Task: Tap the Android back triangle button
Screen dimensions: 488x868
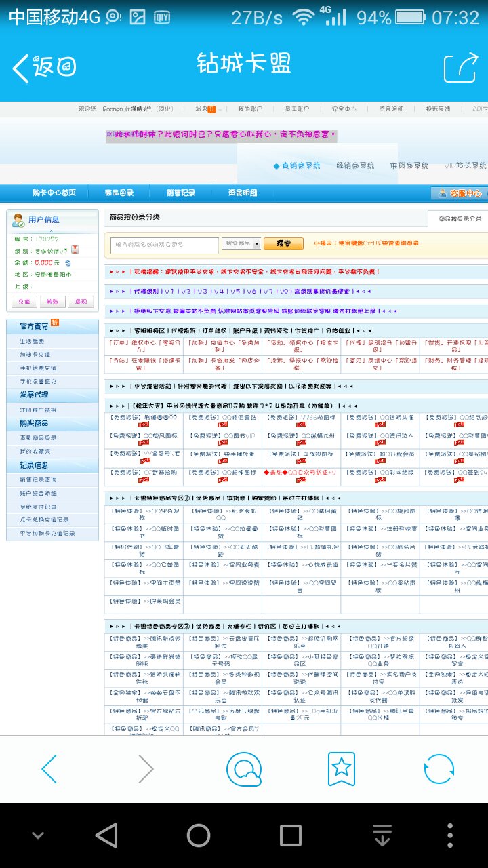Action: pos(106,835)
